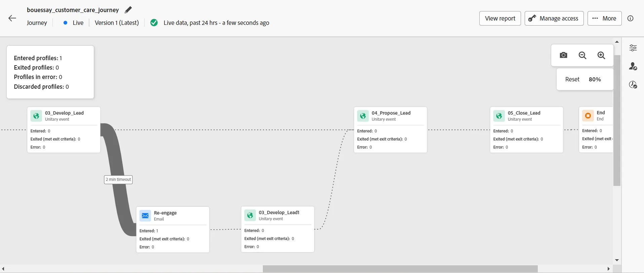
Task: Click the Version 1 (Latest) label
Action: pyautogui.click(x=117, y=23)
